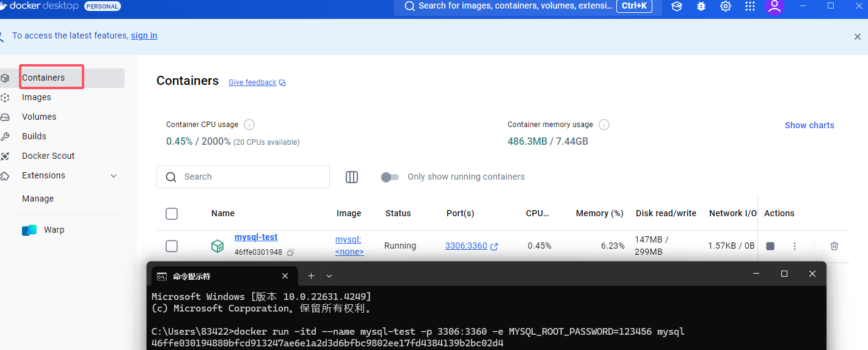This screenshot has height=350, width=868.
Task: Open the column chooser icon
Action: point(352,177)
